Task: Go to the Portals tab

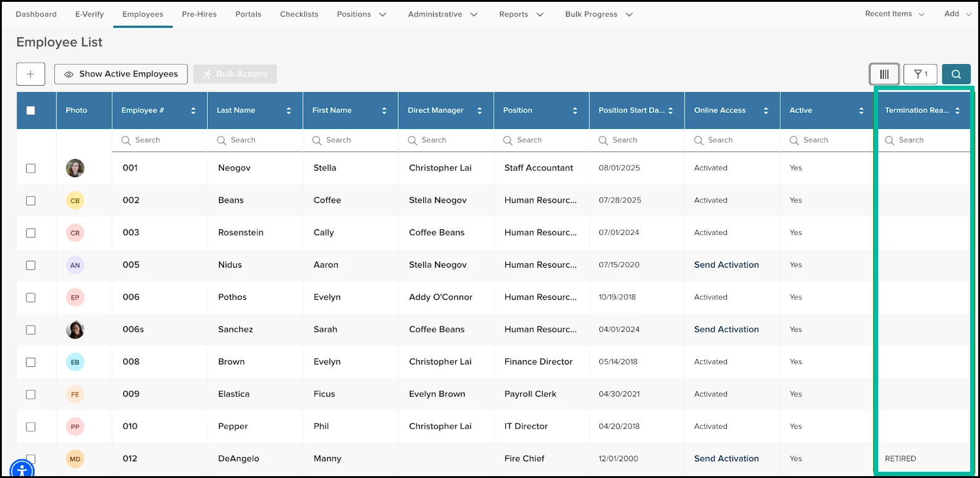Action: pyautogui.click(x=248, y=14)
